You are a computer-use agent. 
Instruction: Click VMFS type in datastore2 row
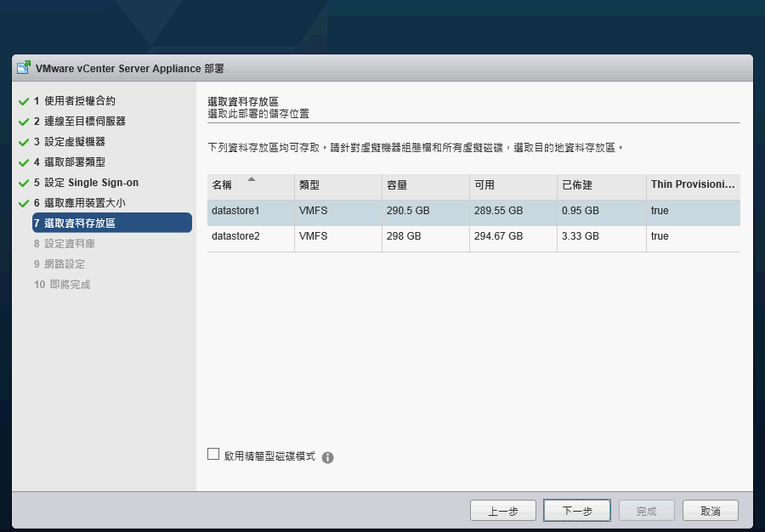click(x=313, y=236)
